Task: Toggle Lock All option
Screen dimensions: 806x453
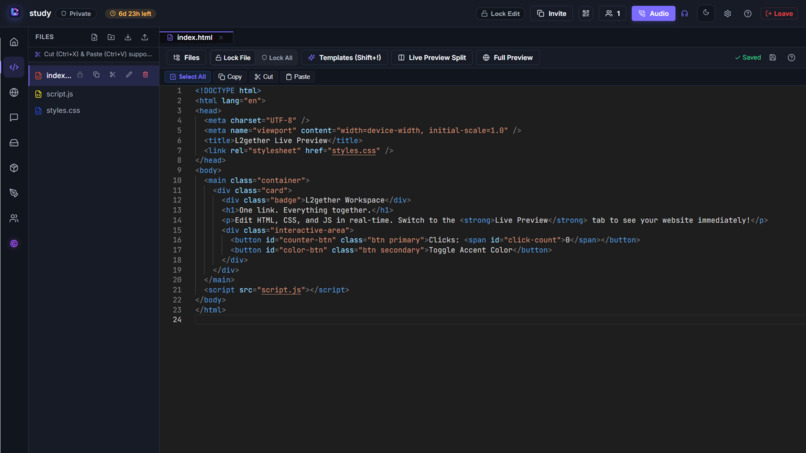Action: tap(277, 58)
